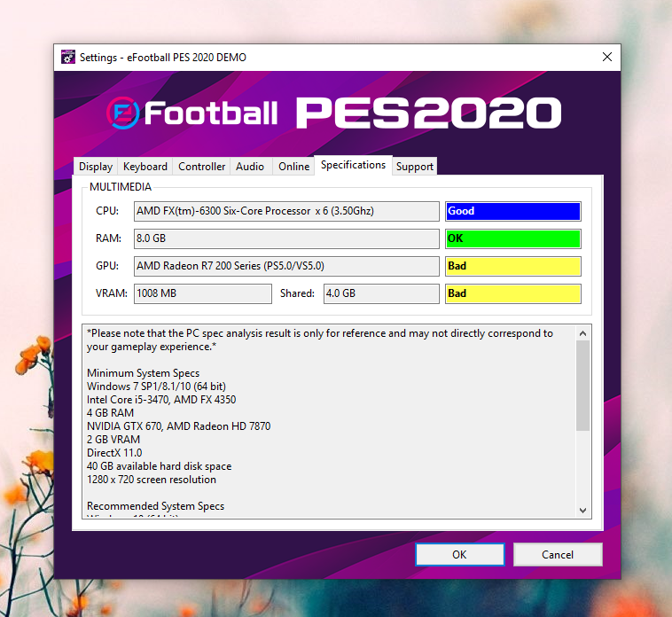Open the Keyboard tab
The image size is (672, 617).
145,167
